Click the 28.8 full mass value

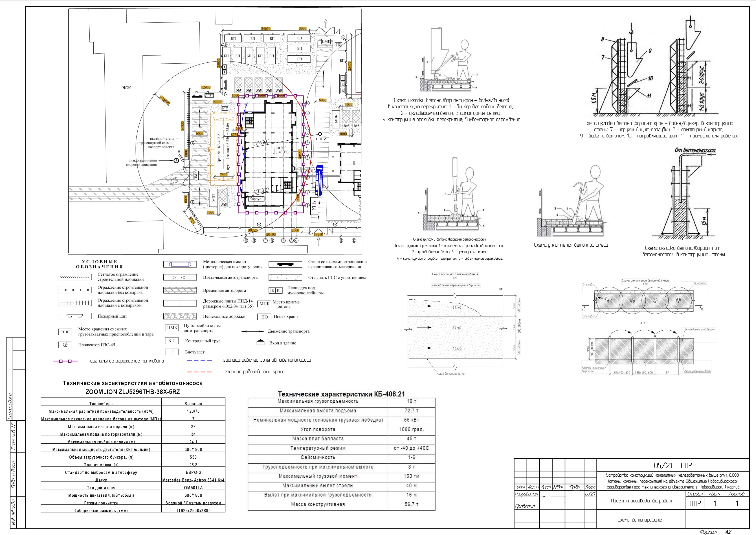click(x=193, y=465)
